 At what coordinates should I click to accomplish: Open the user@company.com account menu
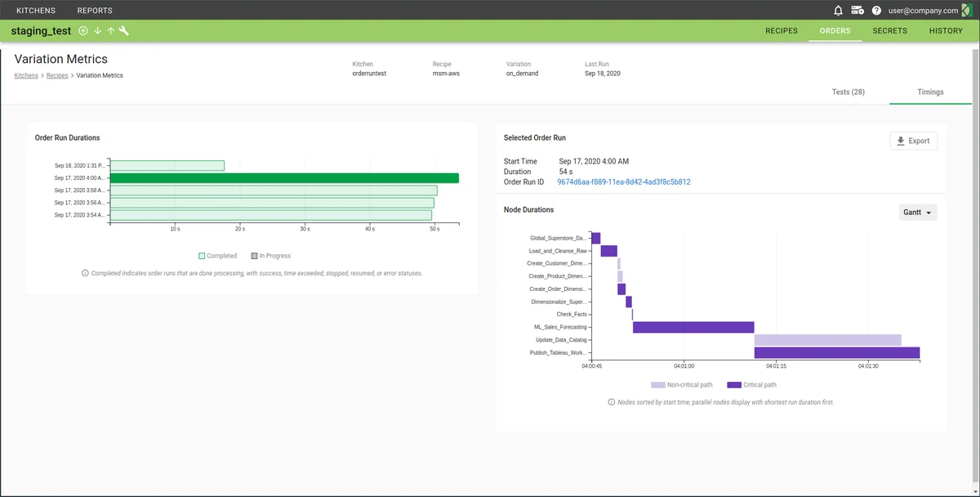(x=923, y=11)
